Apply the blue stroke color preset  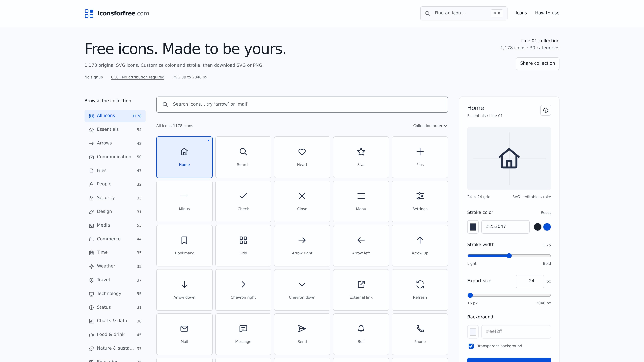coord(547,227)
